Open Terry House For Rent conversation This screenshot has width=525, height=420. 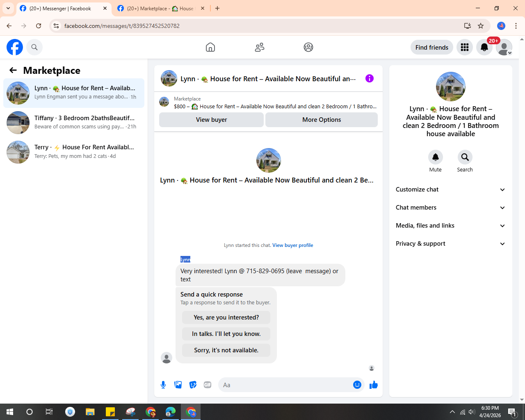(74, 152)
